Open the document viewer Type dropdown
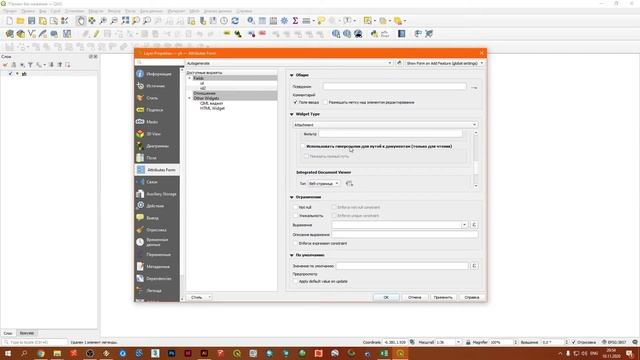The height and width of the screenshot is (360, 640). click(x=324, y=184)
